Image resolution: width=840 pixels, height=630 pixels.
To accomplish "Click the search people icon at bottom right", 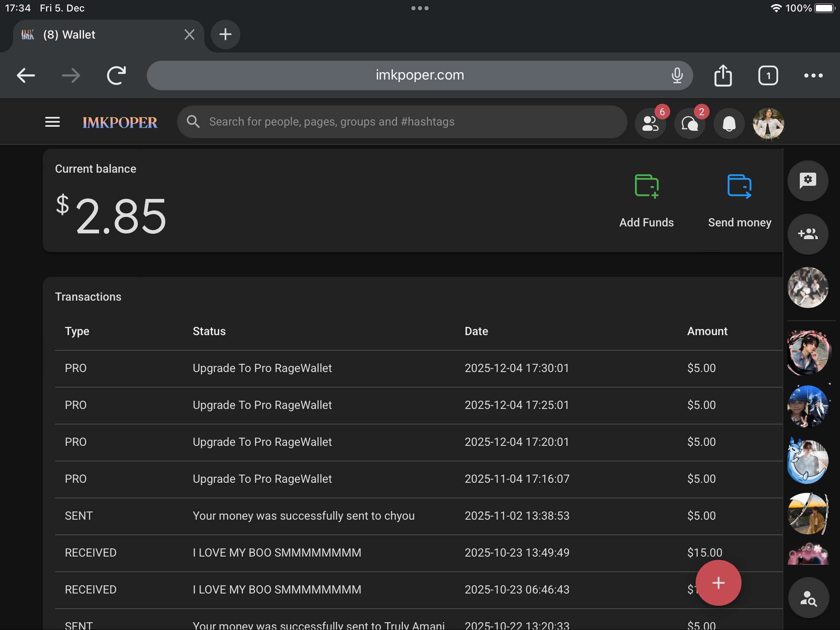I will [808, 598].
